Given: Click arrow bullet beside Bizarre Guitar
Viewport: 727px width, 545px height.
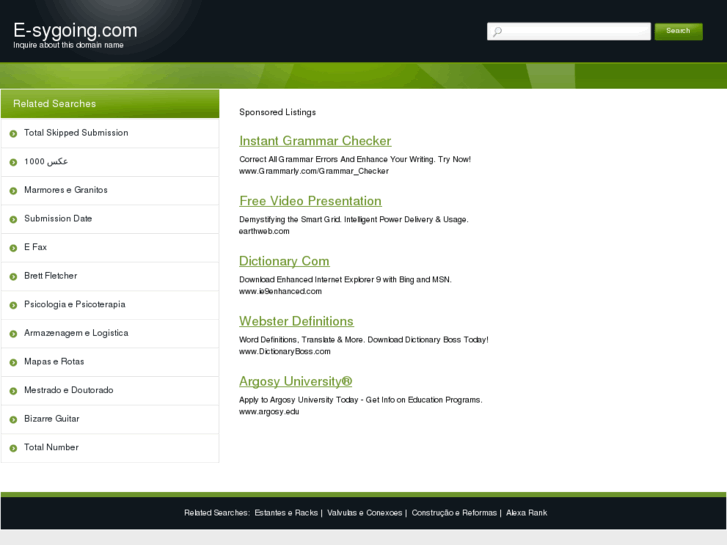Looking at the screenshot, I should tap(13, 419).
